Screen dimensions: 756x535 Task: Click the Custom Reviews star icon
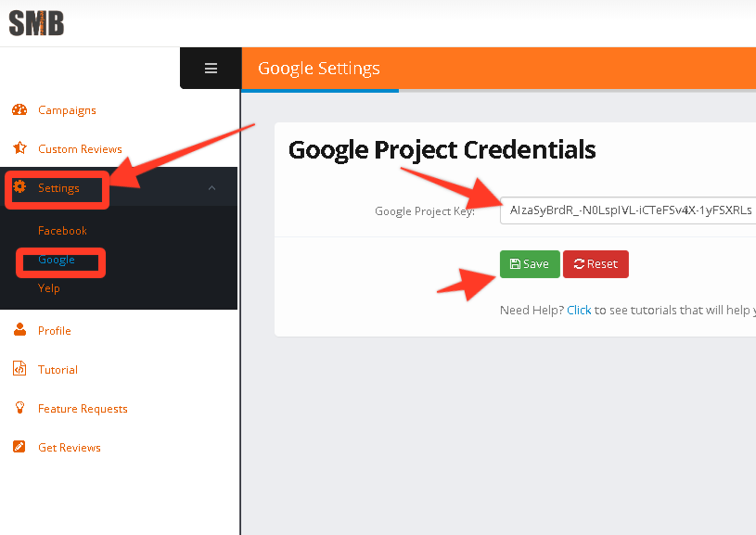pos(19,147)
